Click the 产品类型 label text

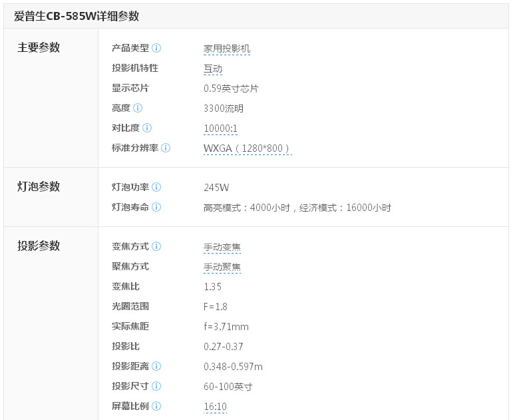pyautogui.click(x=130, y=48)
